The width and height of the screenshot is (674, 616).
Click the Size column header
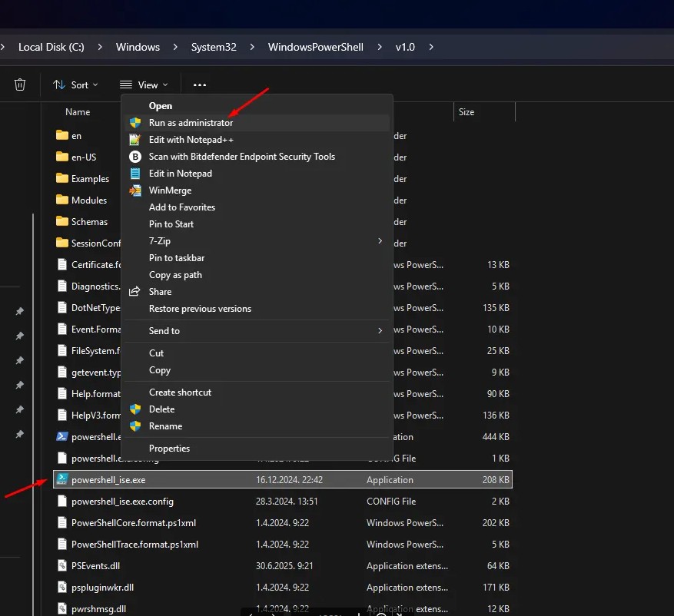tap(466, 112)
